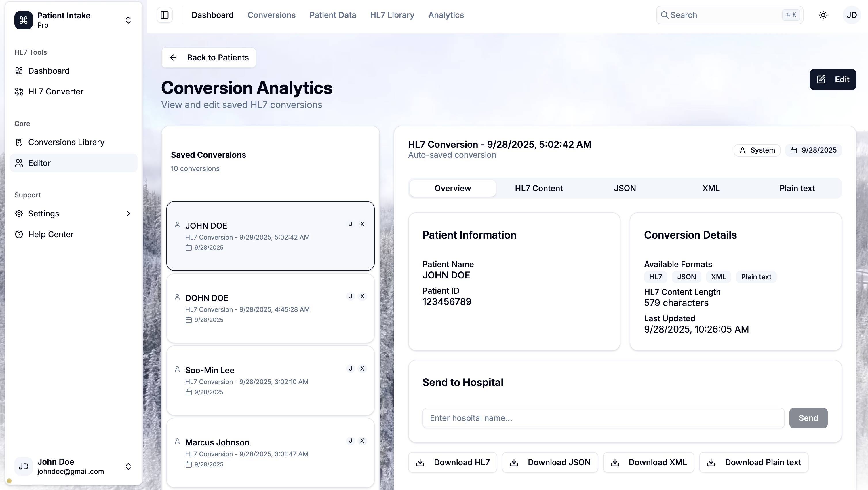Open the John Doe account menu chevron
Viewport: 868px width, 490px height.
tap(128, 466)
